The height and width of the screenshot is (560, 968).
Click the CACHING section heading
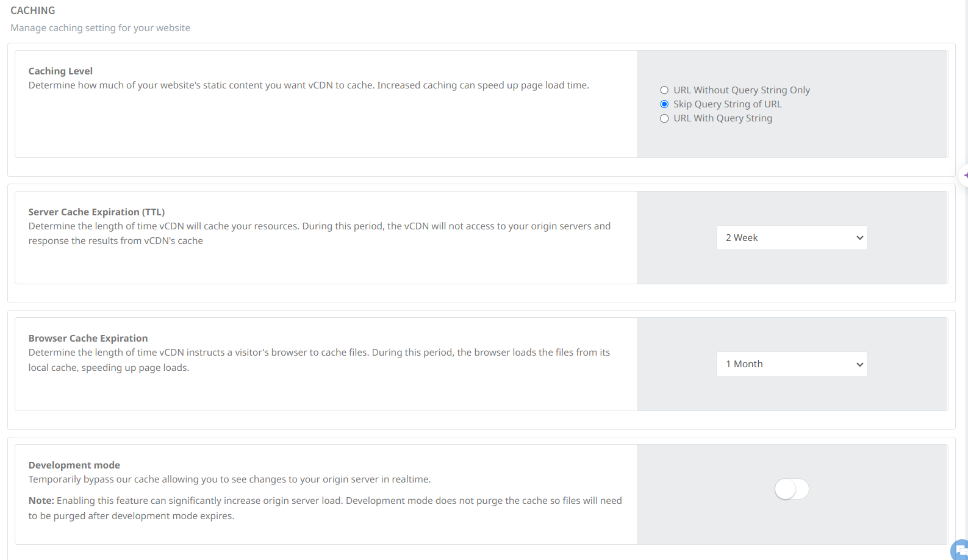pyautogui.click(x=33, y=10)
